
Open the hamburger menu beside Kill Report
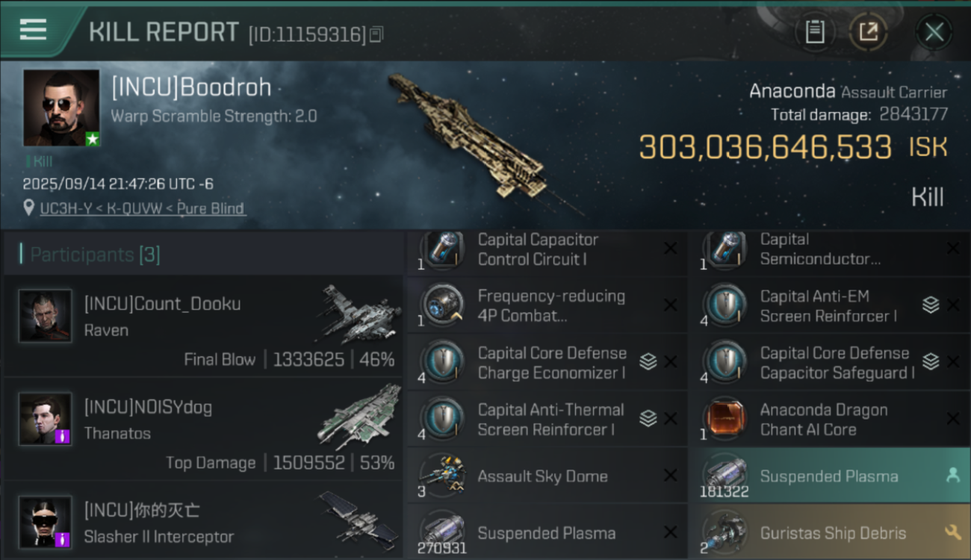pos(33,30)
